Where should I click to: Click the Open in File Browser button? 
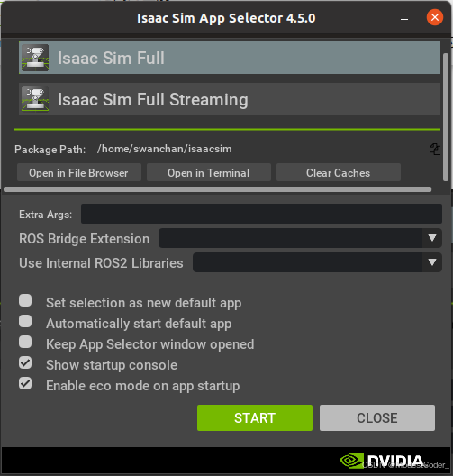(x=79, y=173)
